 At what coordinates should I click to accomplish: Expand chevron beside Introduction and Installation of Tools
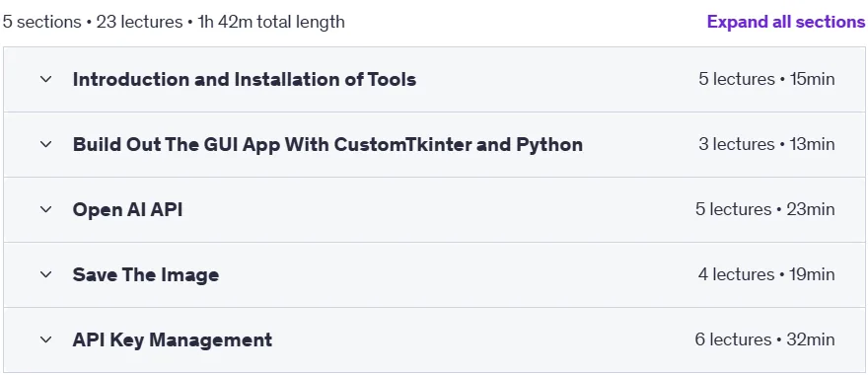click(46, 79)
